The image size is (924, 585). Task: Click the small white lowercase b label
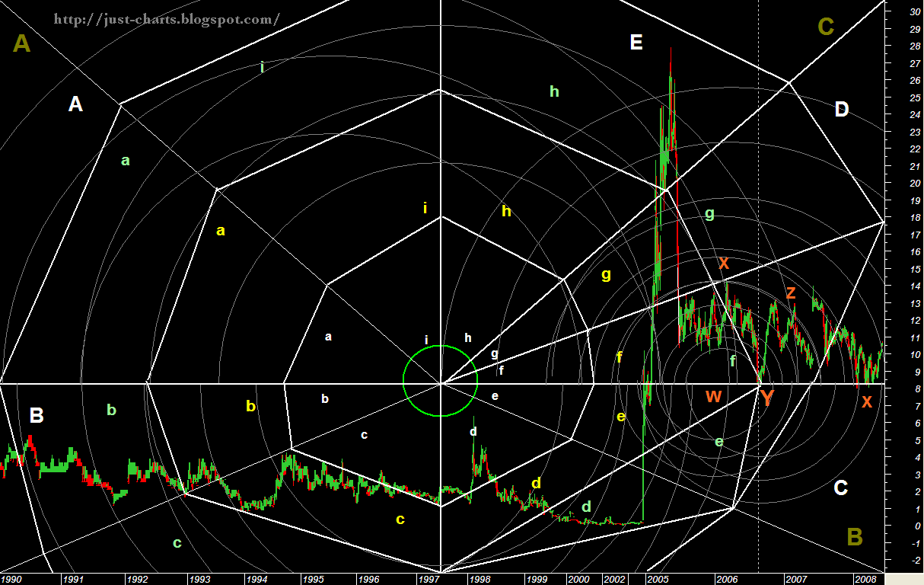tap(325, 398)
